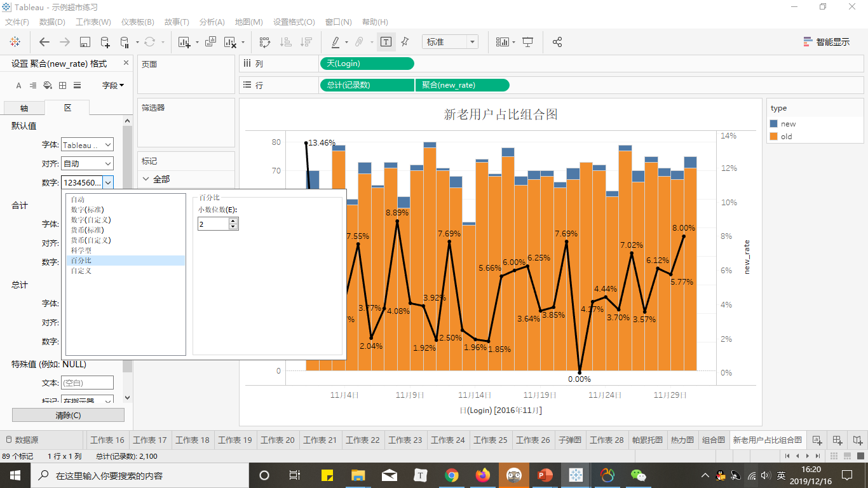868x488 pixels.
Task: Add a new dashboard tab icon
Action: click(837, 440)
